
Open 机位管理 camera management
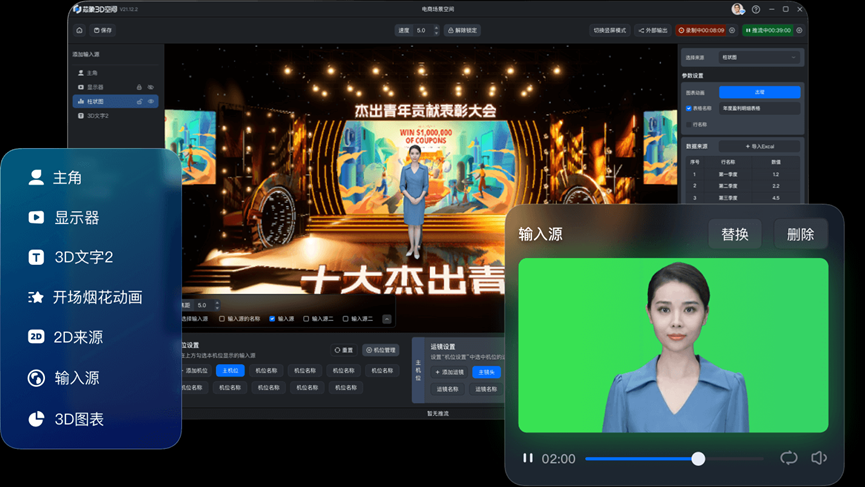click(381, 350)
